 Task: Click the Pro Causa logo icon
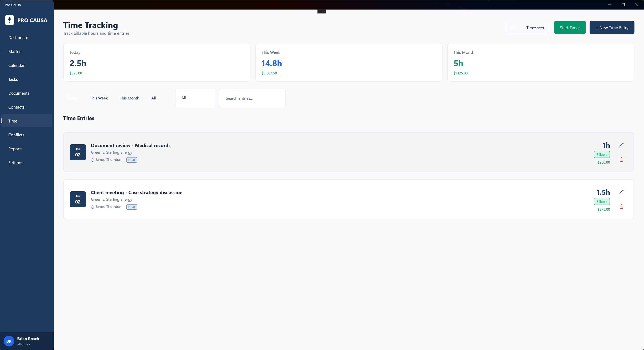coord(10,20)
